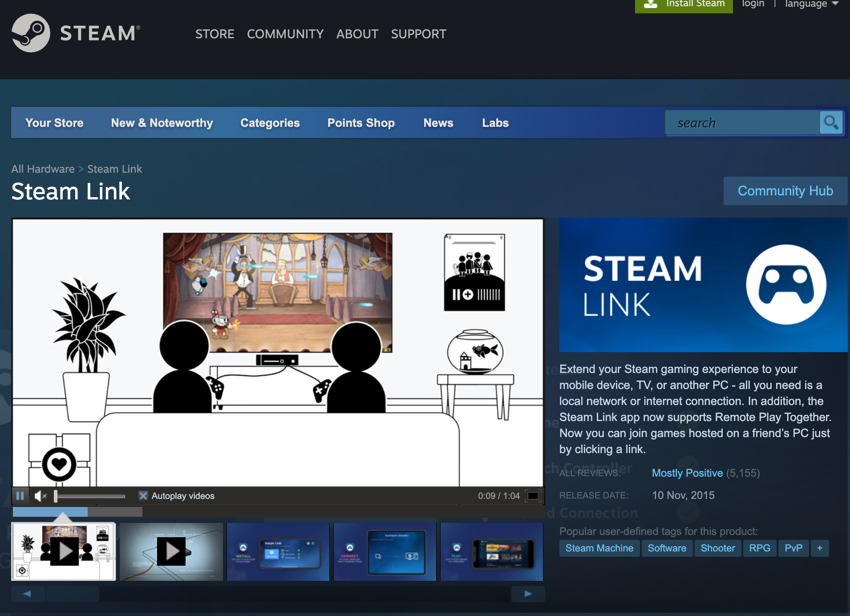Select the second video thumbnail
The width and height of the screenshot is (850, 616).
171,551
